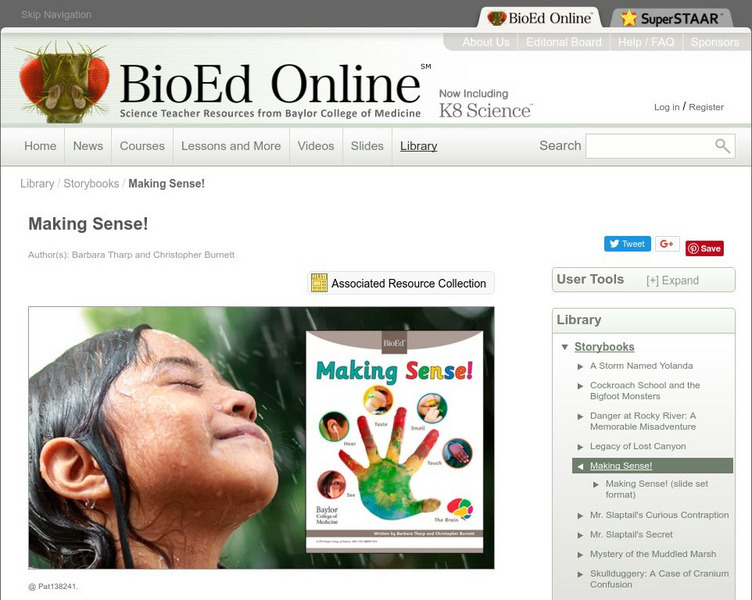Click inside the Search input field
752x600 pixels.
pyautogui.click(x=649, y=146)
